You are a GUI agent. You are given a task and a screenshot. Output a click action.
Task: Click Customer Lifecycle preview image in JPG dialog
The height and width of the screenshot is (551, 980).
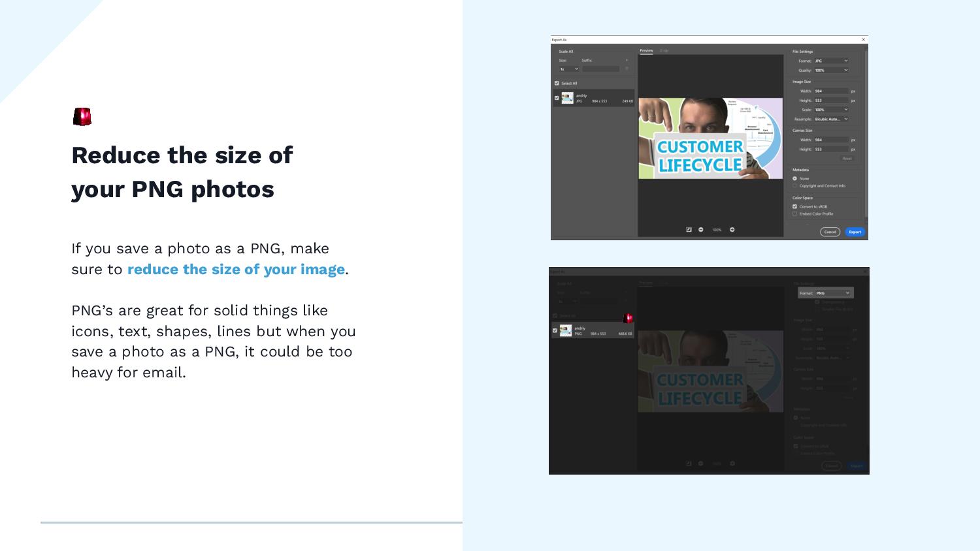pyautogui.click(x=710, y=138)
